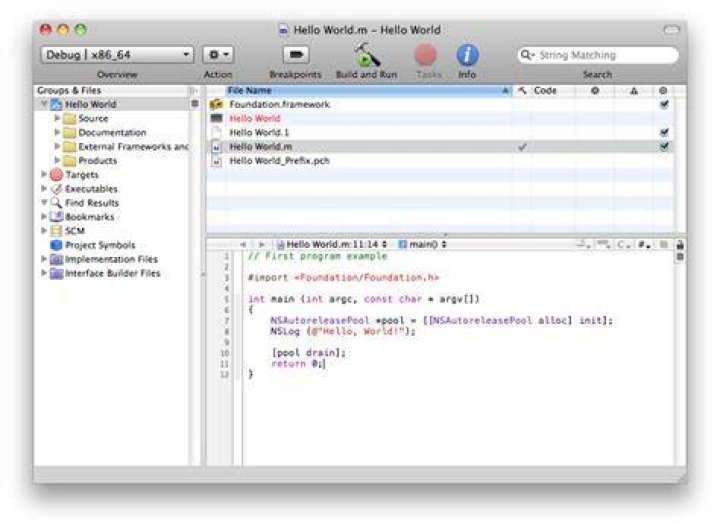Screen dimensions: 720x529
Task: Click the errors column header icon
Action: pos(595,90)
